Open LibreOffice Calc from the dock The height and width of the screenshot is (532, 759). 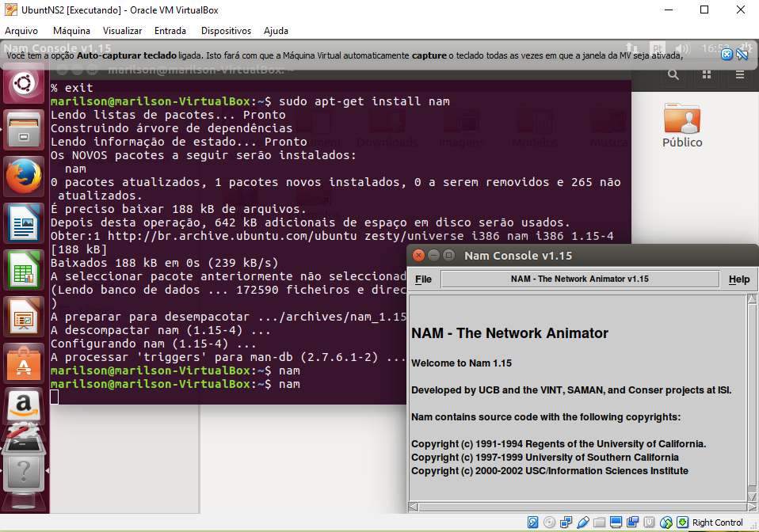point(24,270)
